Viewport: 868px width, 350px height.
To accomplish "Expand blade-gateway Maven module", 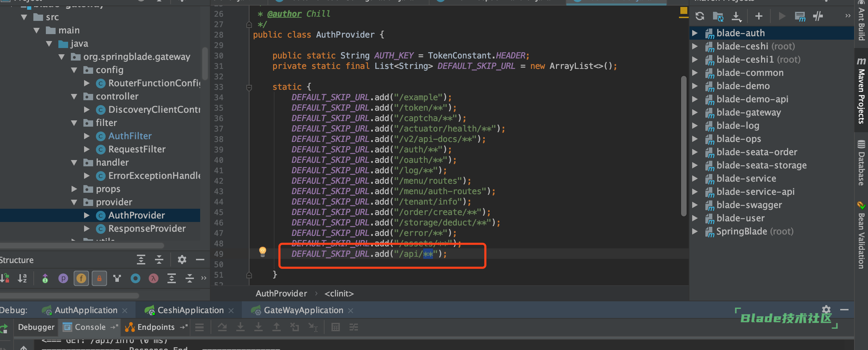I will [x=695, y=112].
